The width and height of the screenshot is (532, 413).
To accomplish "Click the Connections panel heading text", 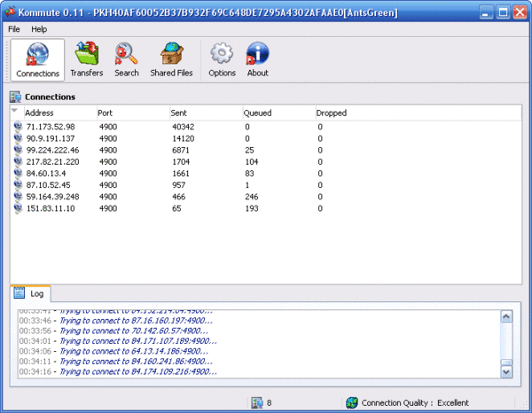I will point(50,97).
